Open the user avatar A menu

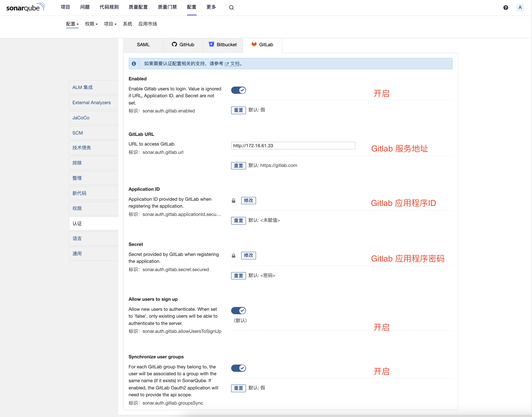[x=520, y=8]
